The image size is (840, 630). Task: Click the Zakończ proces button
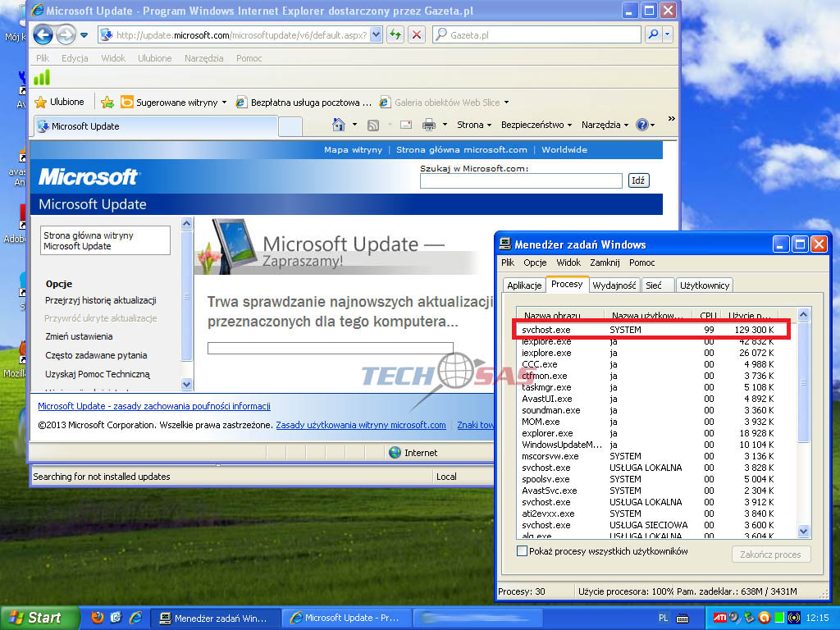[x=771, y=555]
